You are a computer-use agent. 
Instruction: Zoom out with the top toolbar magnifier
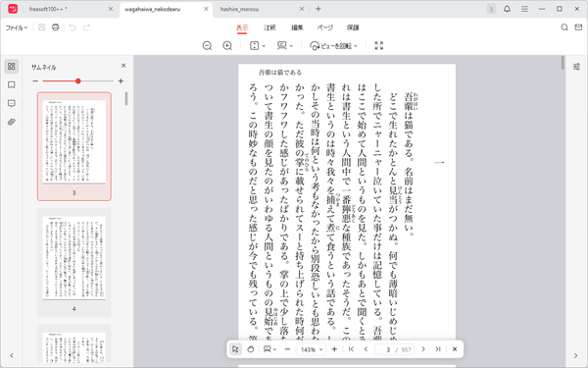tap(207, 46)
